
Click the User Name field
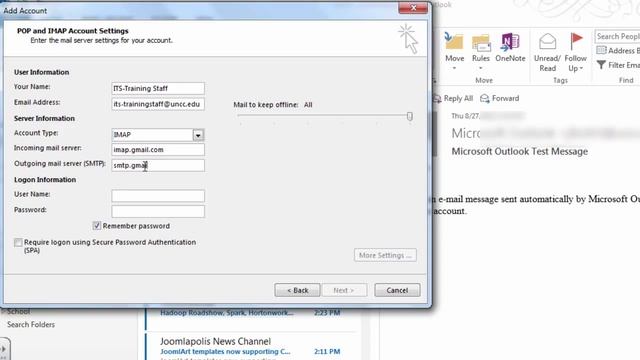tap(158, 196)
